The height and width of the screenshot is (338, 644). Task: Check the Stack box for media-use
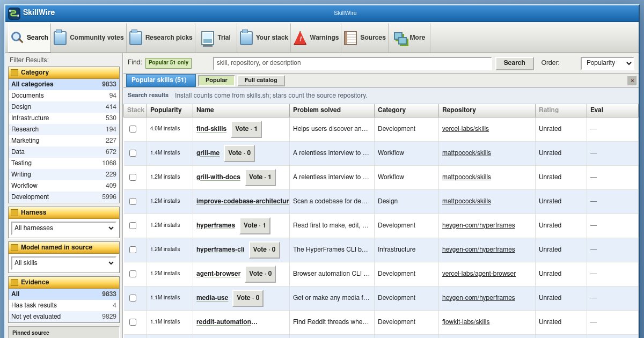[x=133, y=298]
